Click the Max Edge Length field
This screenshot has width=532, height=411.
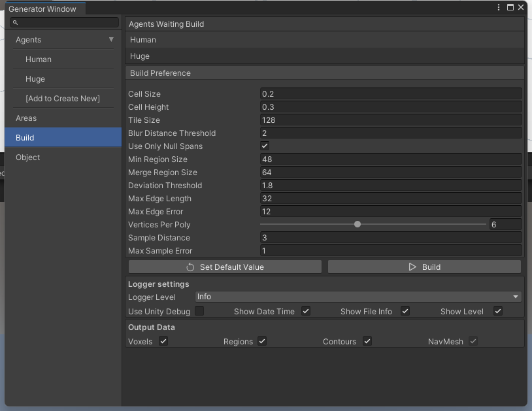(x=391, y=199)
